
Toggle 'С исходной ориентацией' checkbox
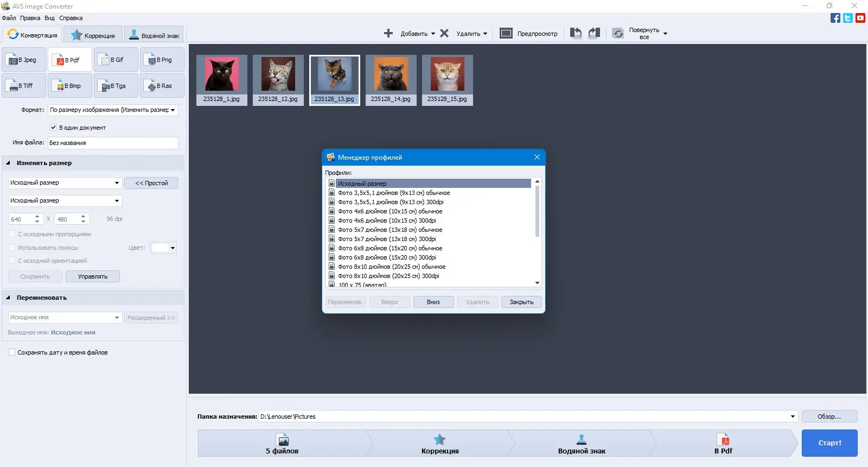(x=12, y=261)
